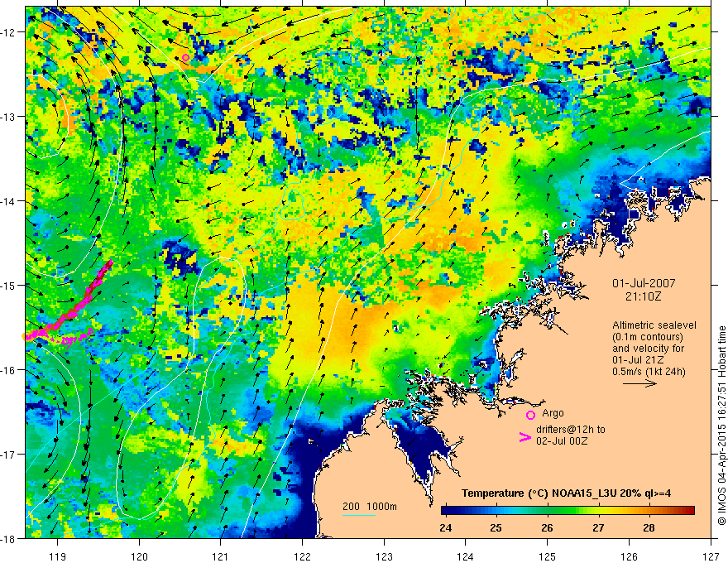
Task: Click the 'and velocity for' legend text
Action: [648, 349]
